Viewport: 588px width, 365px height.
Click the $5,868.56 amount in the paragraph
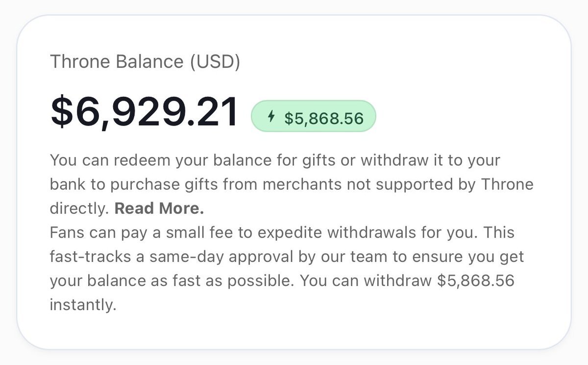click(475, 281)
